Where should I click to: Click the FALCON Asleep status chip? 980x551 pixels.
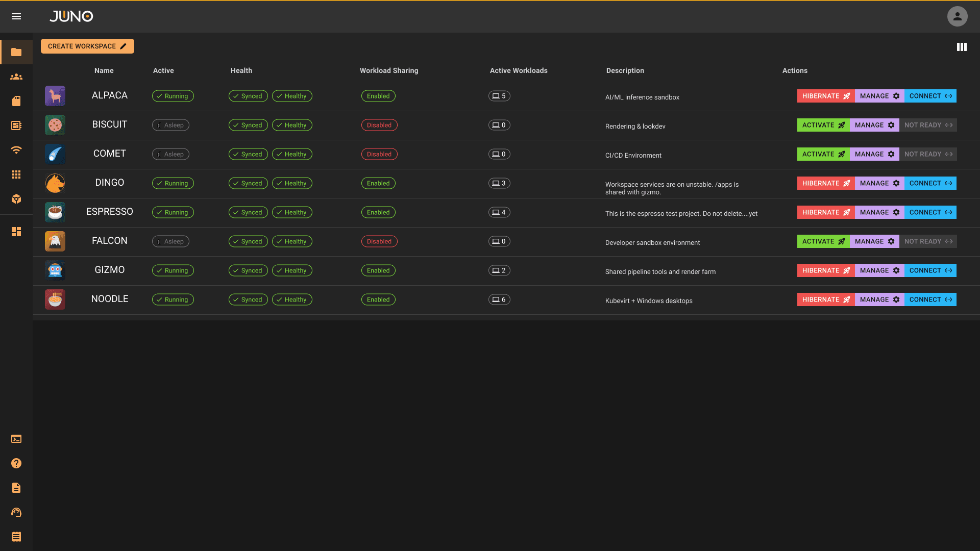coord(170,241)
